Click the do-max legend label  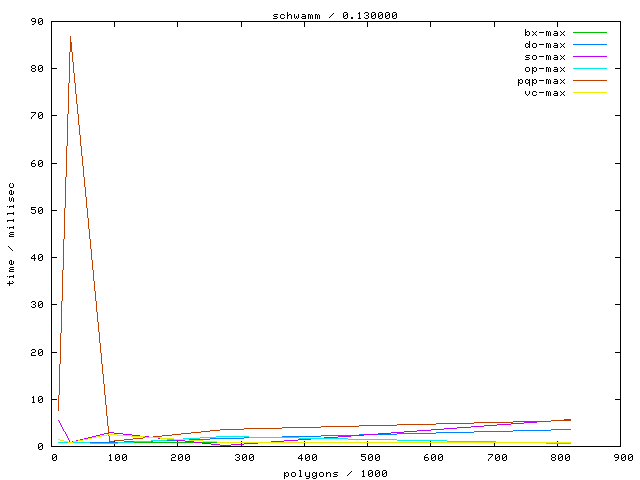(x=544, y=45)
